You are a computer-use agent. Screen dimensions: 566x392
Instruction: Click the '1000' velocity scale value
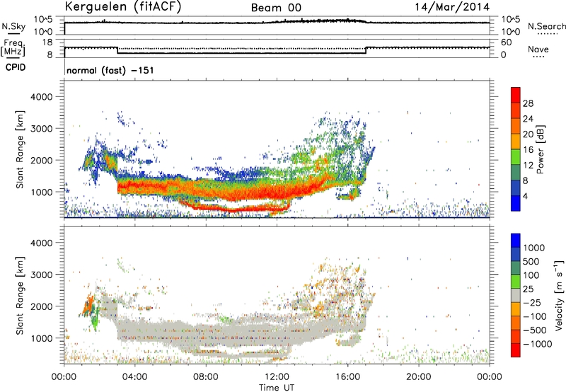point(533,248)
